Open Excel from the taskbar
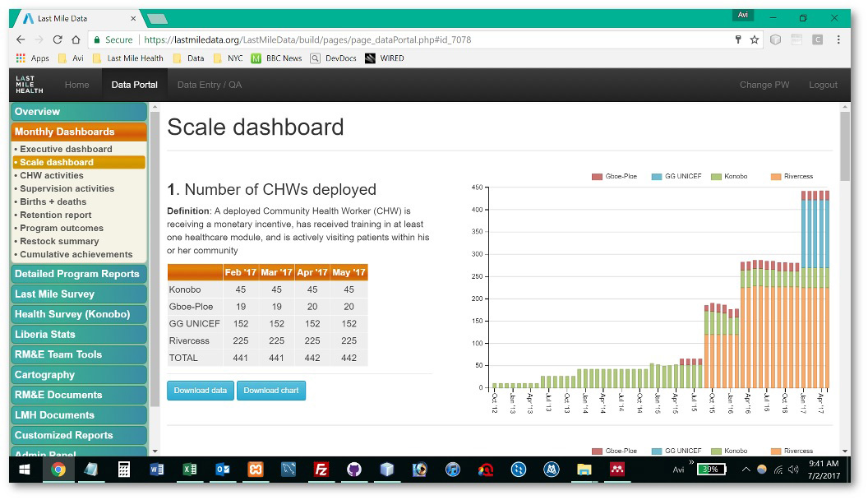This screenshot has height=500, width=868. (x=190, y=470)
